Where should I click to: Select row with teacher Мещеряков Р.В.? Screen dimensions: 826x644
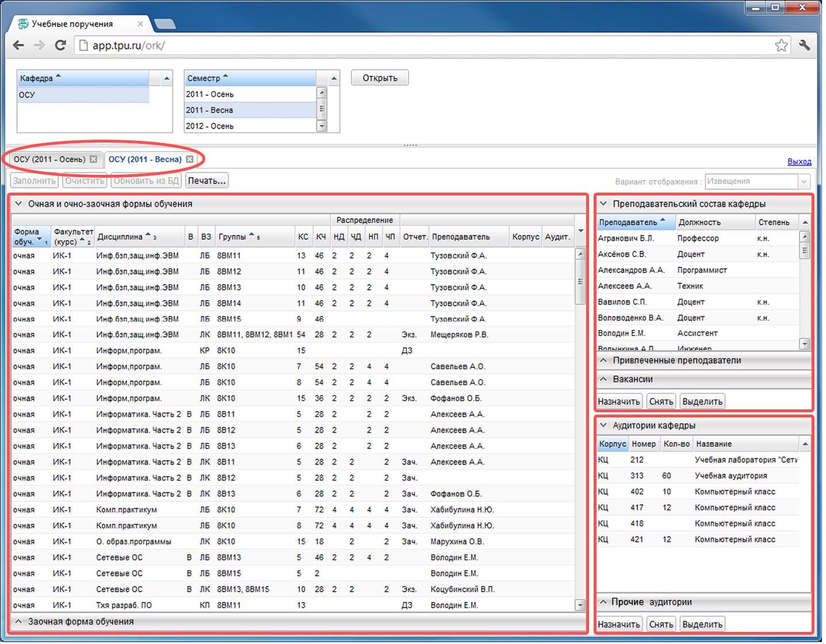click(x=293, y=335)
